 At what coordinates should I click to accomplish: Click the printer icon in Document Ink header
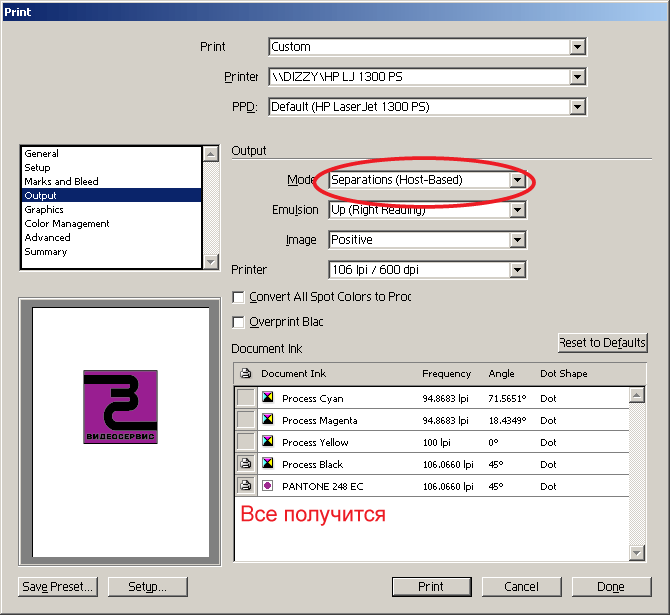[x=246, y=373]
